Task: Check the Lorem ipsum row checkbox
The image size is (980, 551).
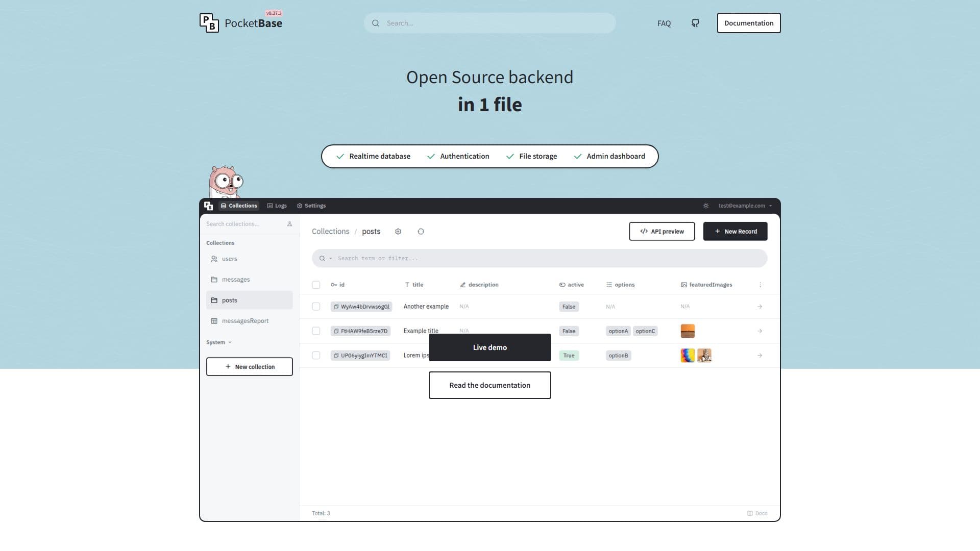Action: pos(316,356)
